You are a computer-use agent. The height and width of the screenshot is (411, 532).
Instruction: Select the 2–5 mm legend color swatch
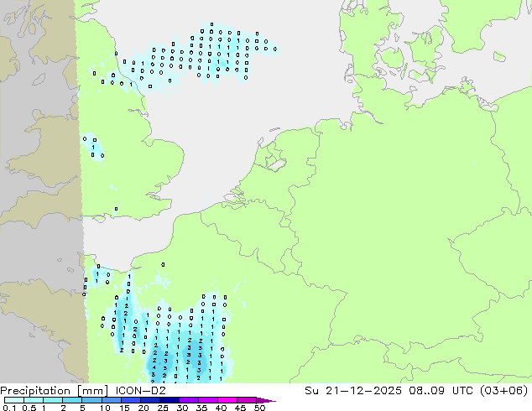pos(72,400)
